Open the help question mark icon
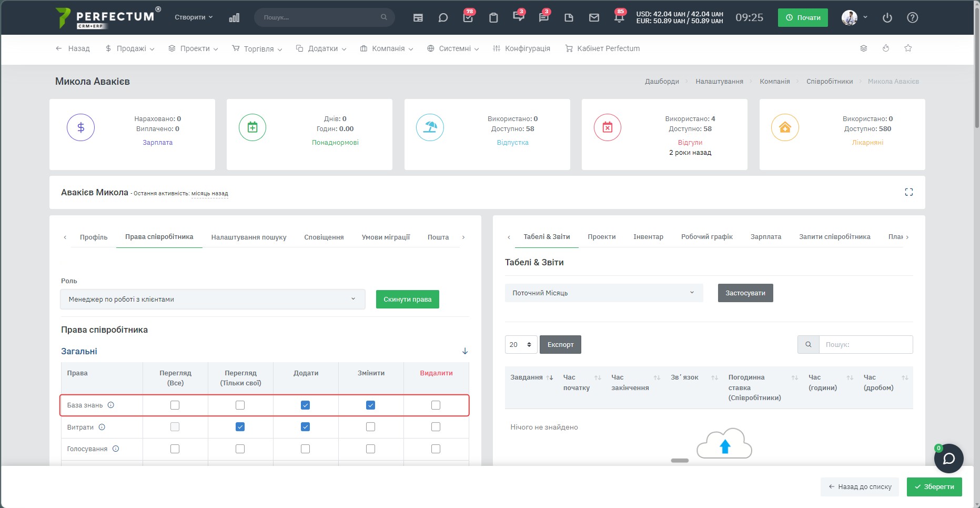The height and width of the screenshot is (508, 980). (x=913, y=17)
